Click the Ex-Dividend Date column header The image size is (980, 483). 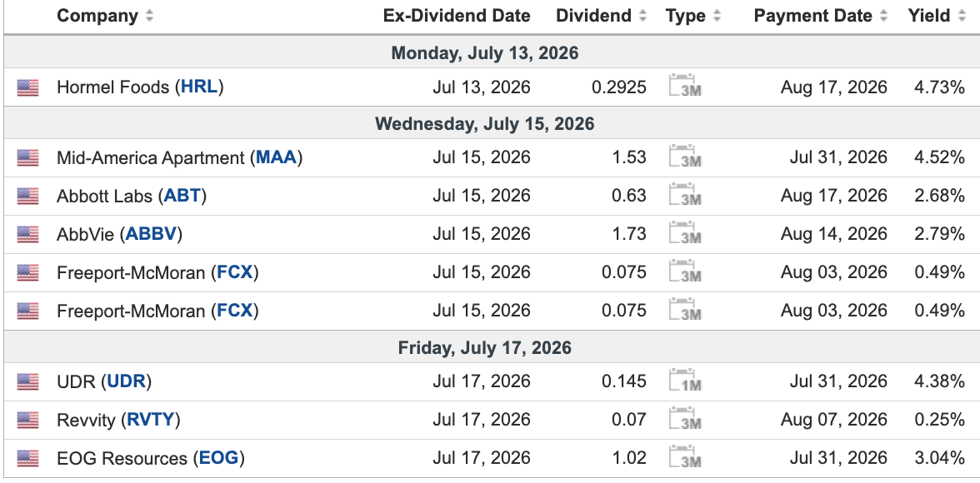tap(457, 17)
